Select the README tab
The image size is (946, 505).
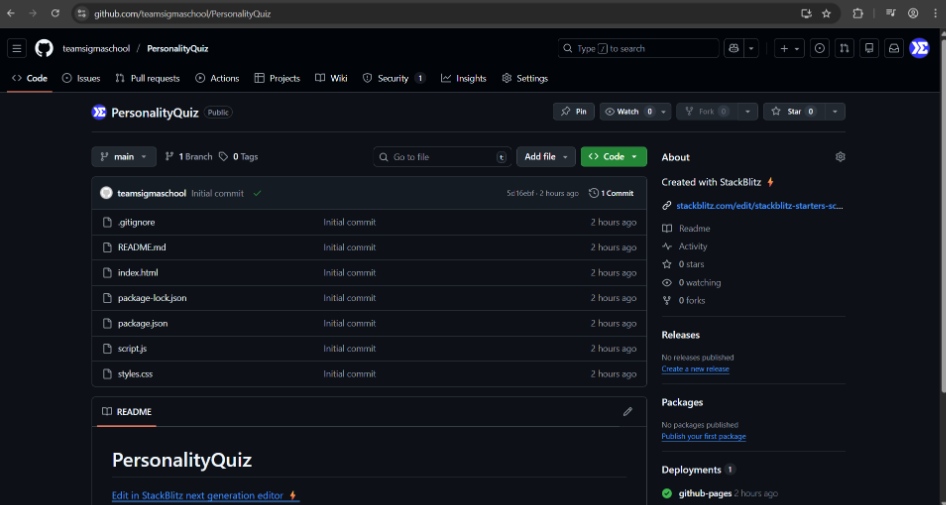[x=127, y=411]
